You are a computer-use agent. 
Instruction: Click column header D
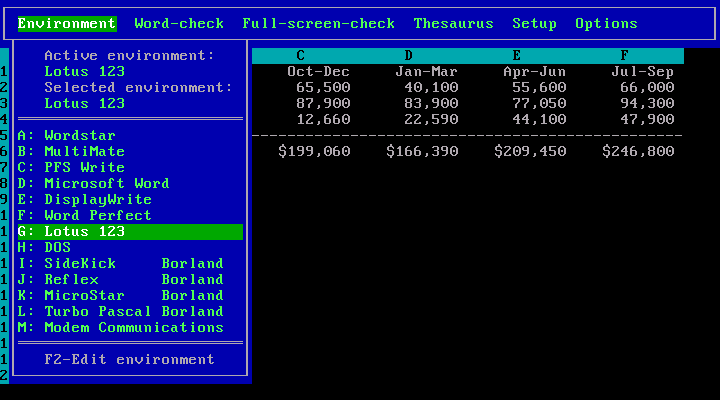409,56
